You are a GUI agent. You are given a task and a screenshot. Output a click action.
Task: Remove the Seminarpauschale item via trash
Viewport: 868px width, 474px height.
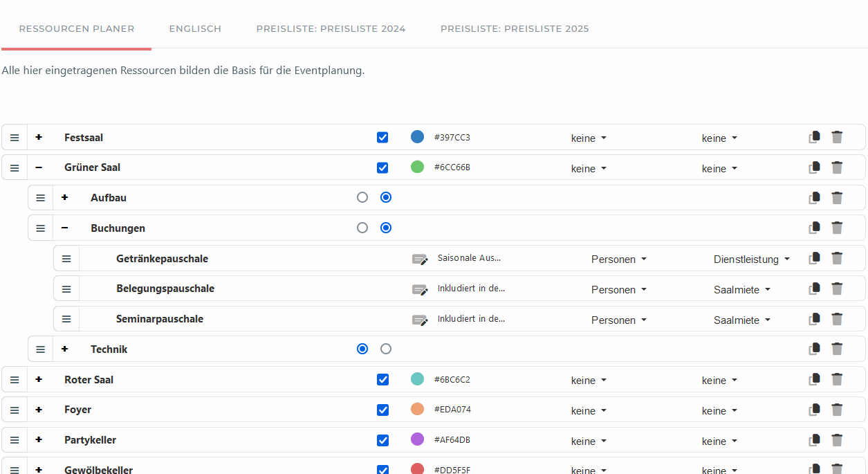837,319
